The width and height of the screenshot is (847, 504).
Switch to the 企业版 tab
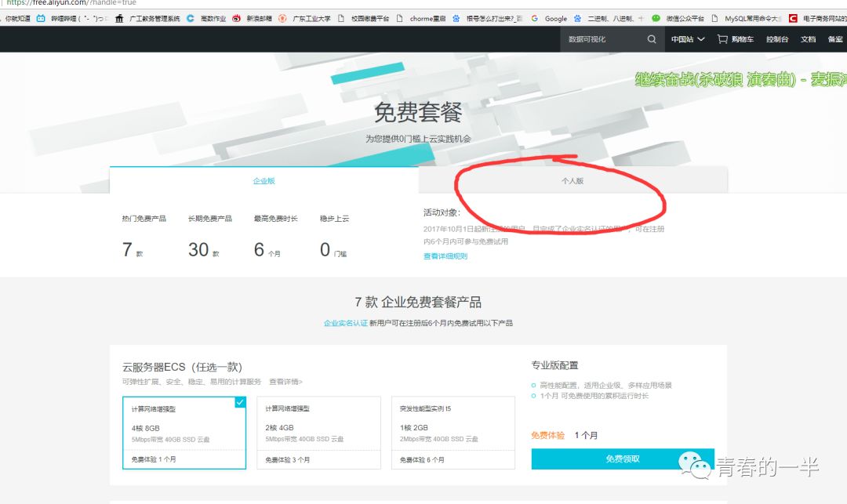(x=264, y=180)
